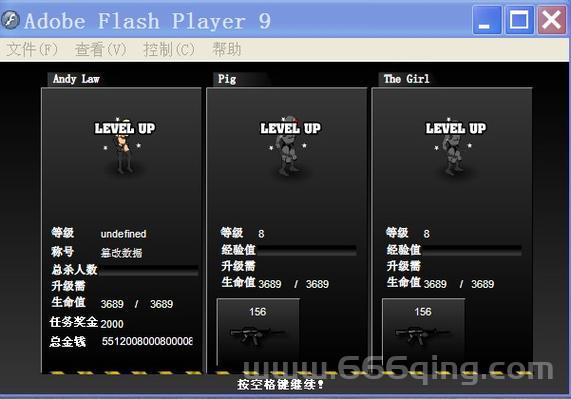
Task: Click the LEVEL UP banner for Pig
Action: click(x=291, y=128)
